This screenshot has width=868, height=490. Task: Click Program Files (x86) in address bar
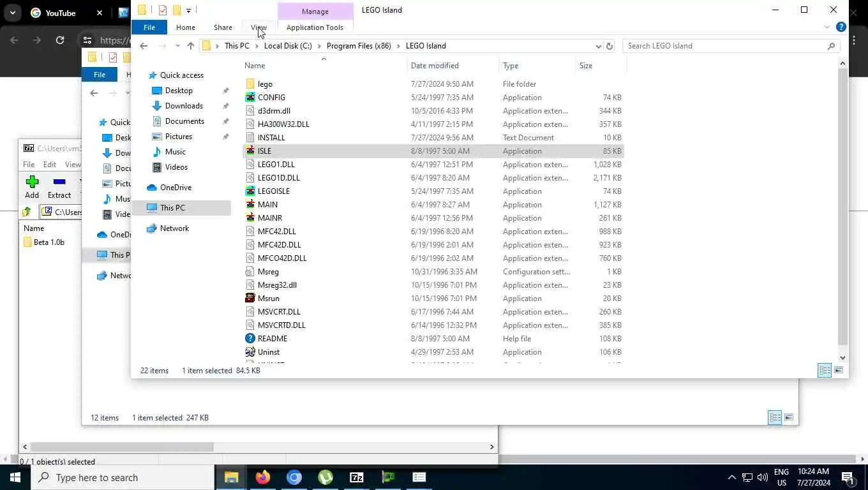[358, 46]
